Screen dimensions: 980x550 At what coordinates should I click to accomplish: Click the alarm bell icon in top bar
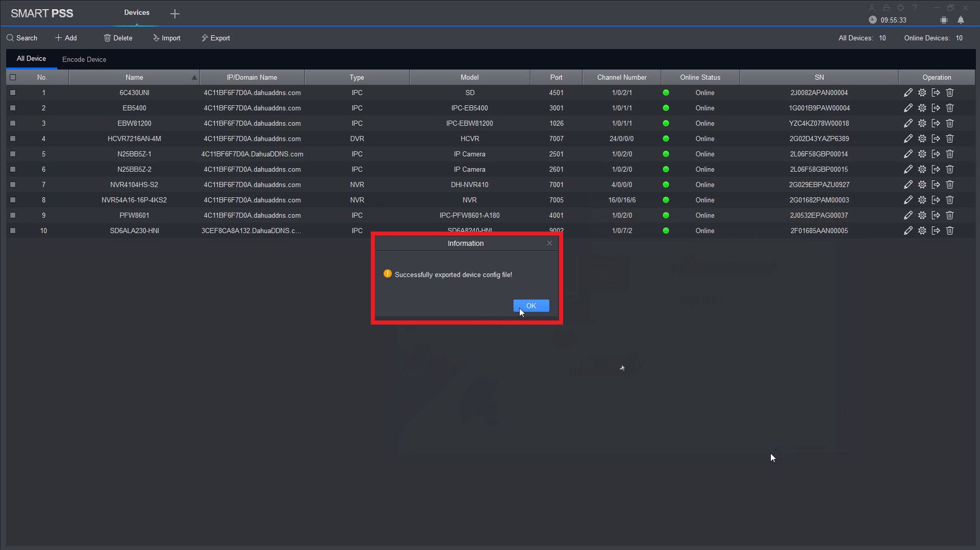[960, 20]
